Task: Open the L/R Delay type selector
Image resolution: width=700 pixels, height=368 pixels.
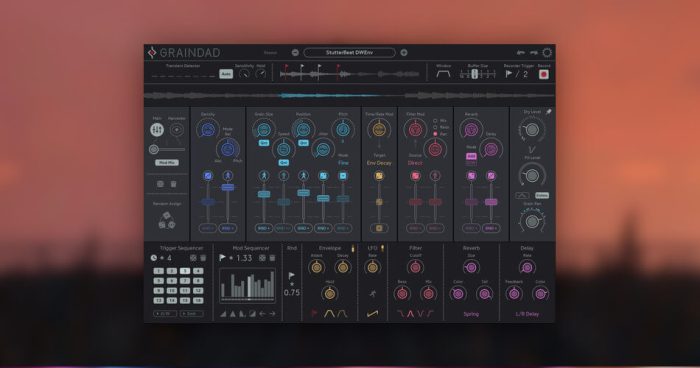Action: tap(527, 314)
